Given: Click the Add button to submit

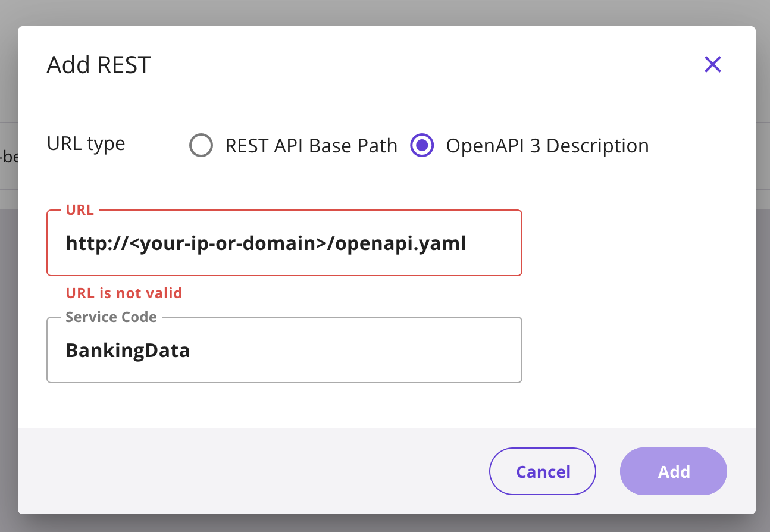Looking at the screenshot, I should coord(673,471).
